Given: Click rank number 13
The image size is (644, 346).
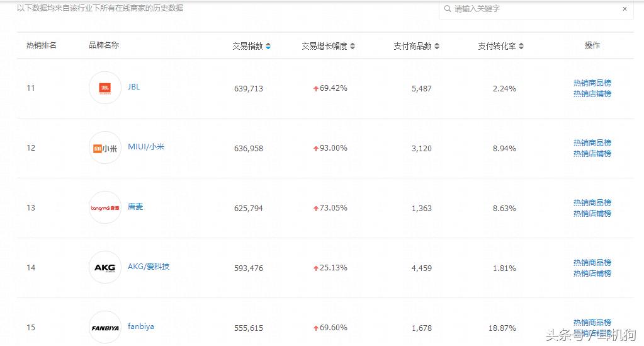Looking at the screenshot, I should tap(31, 208).
